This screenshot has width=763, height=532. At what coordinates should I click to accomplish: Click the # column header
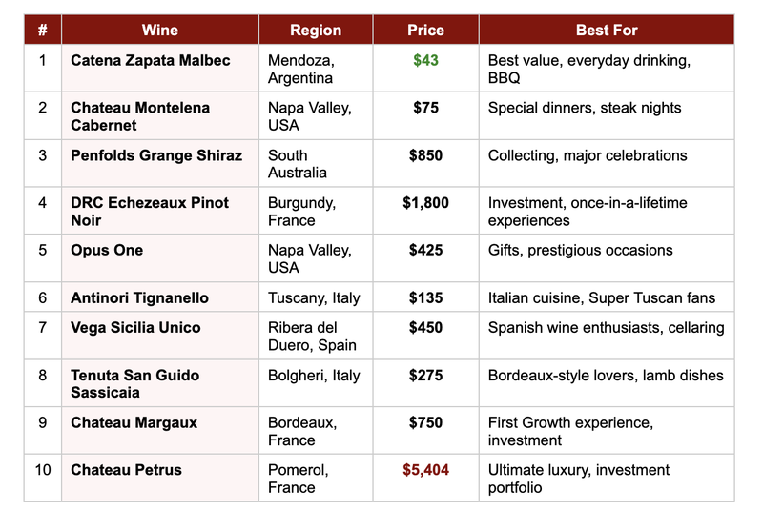coord(43,30)
